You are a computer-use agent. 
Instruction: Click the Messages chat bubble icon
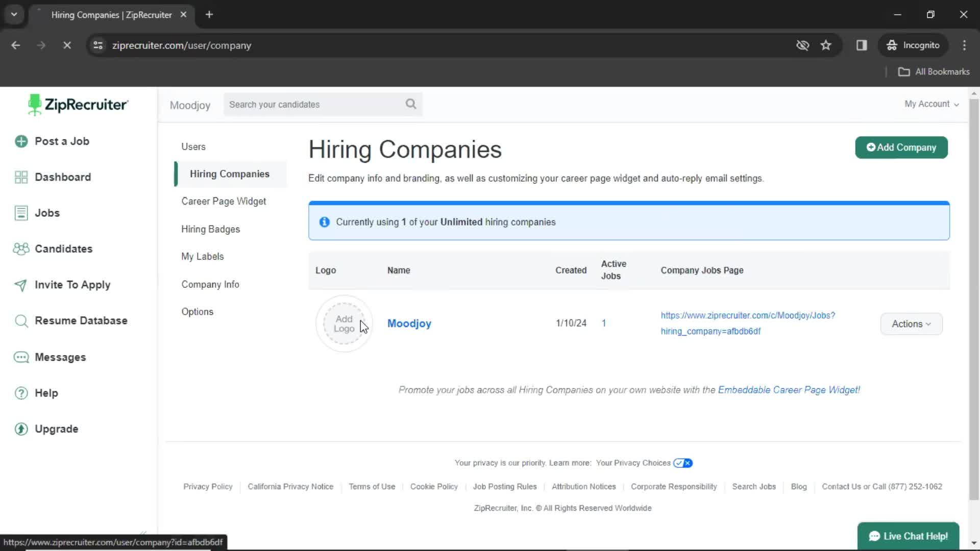click(21, 357)
